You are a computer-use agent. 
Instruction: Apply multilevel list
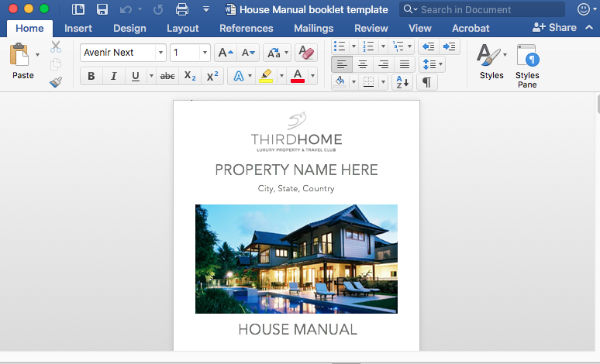coord(398,46)
